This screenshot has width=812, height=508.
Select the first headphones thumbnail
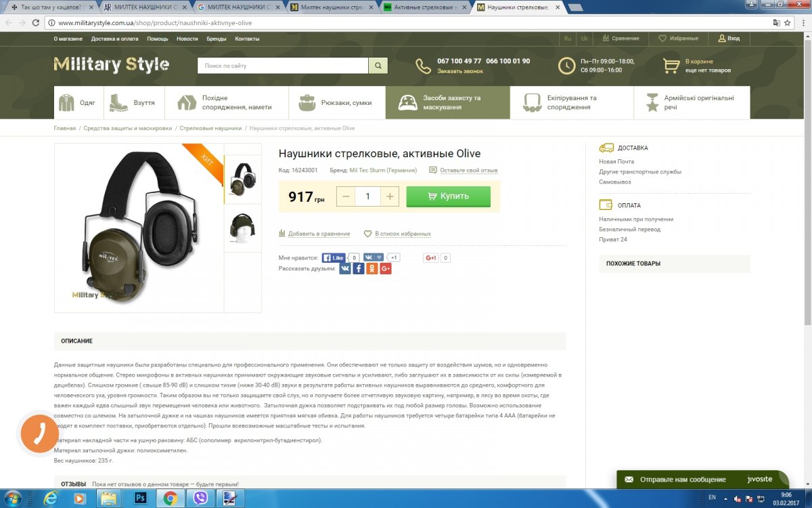coord(243,179)
